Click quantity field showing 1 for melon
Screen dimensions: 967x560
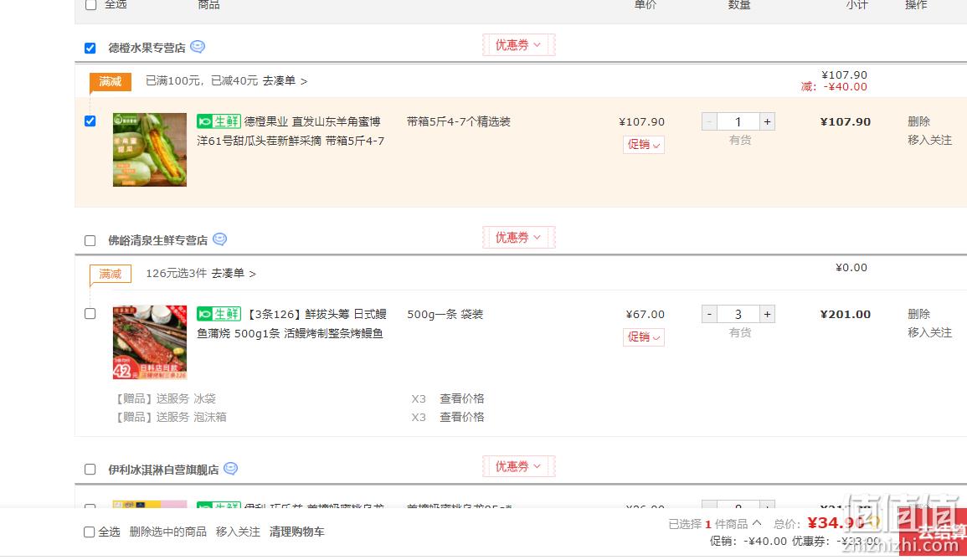click(738, 121)
